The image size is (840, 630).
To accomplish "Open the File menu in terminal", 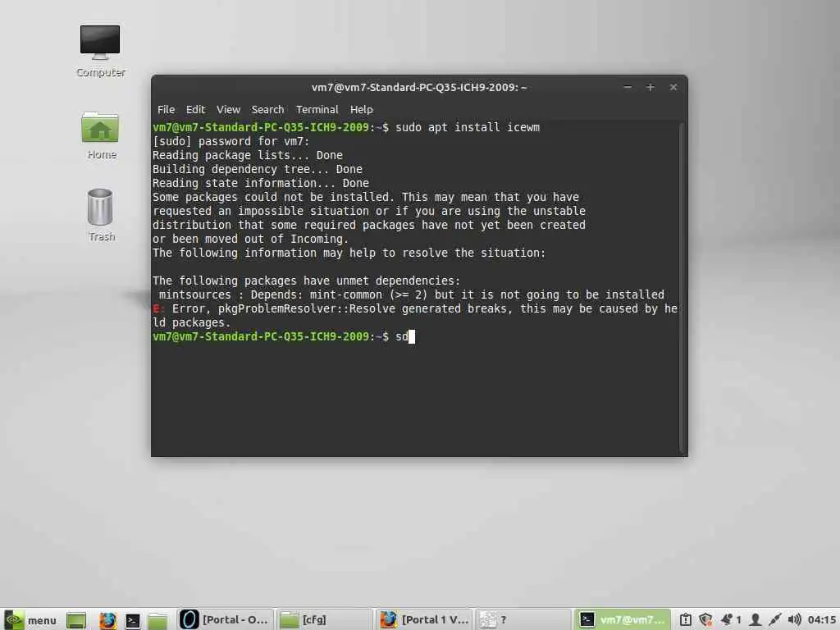I will point(166,109).
